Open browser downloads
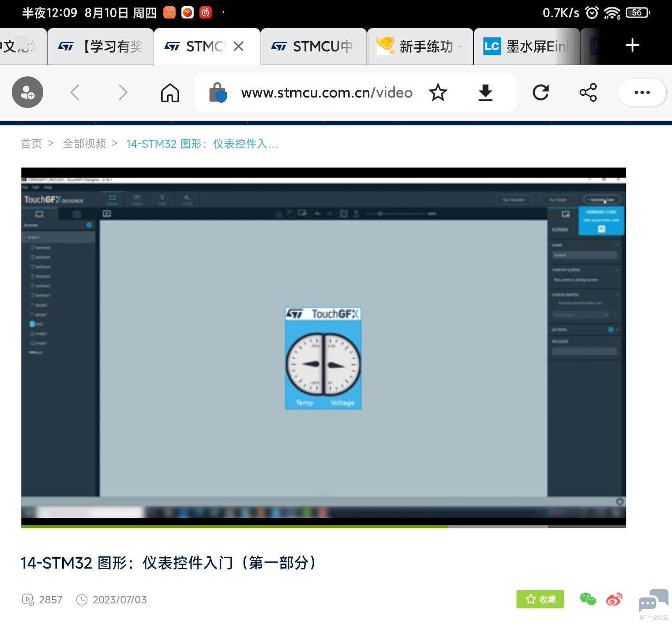Image resolution: width=672 pixels, height=624 pixels. [486, 93]
